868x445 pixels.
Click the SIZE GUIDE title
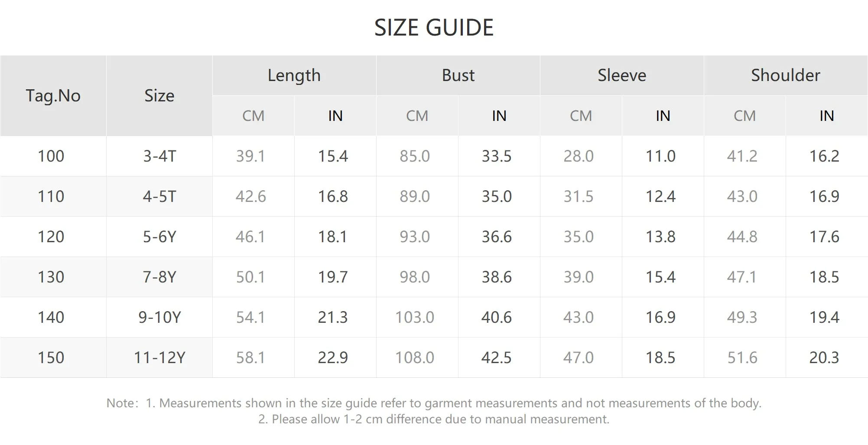434,28
